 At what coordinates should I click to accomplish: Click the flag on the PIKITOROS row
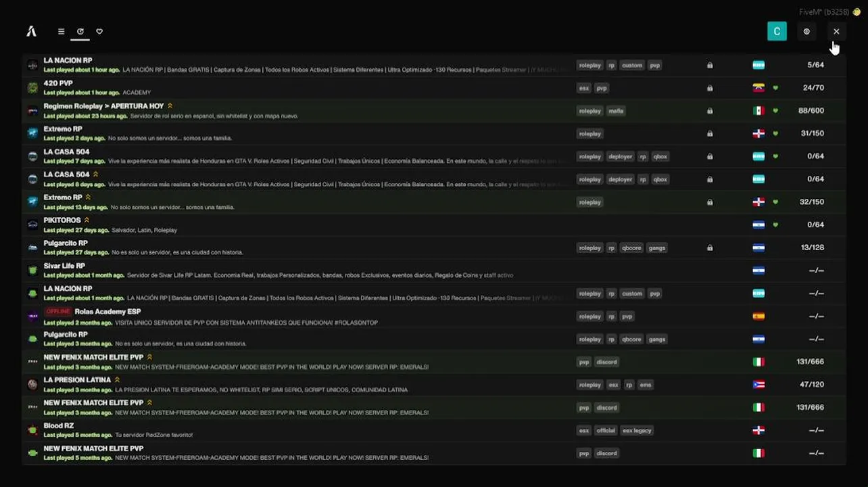[x=758, y=225]
